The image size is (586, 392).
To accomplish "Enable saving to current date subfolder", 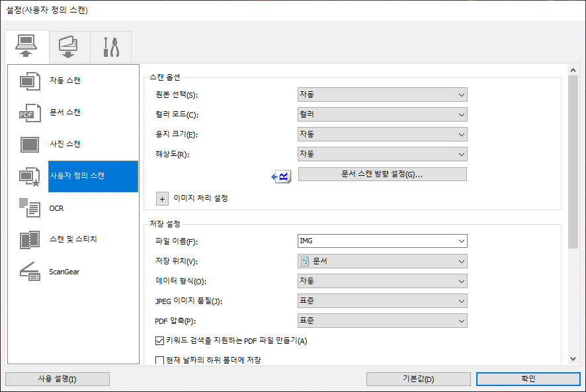I will click(159, 360).
